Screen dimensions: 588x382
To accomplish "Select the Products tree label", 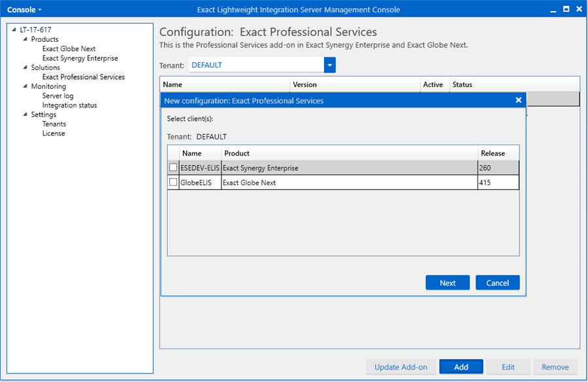I will pyautogui.click(x=44, y=39).
